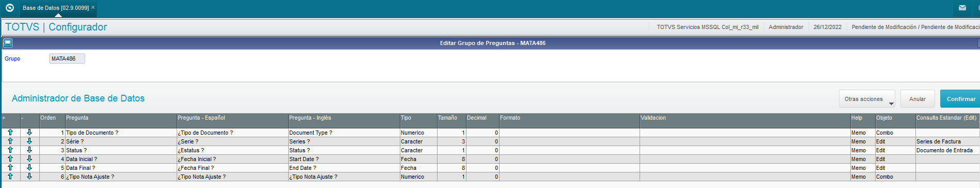The width and height of the screenshot is (980, 188).
Task: Click the Pendiente de Modificación status text
Action: [915, 27]
